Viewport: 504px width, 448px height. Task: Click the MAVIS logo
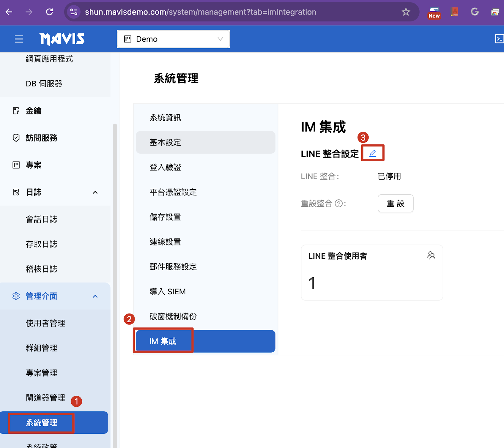[x=62, y=39]
